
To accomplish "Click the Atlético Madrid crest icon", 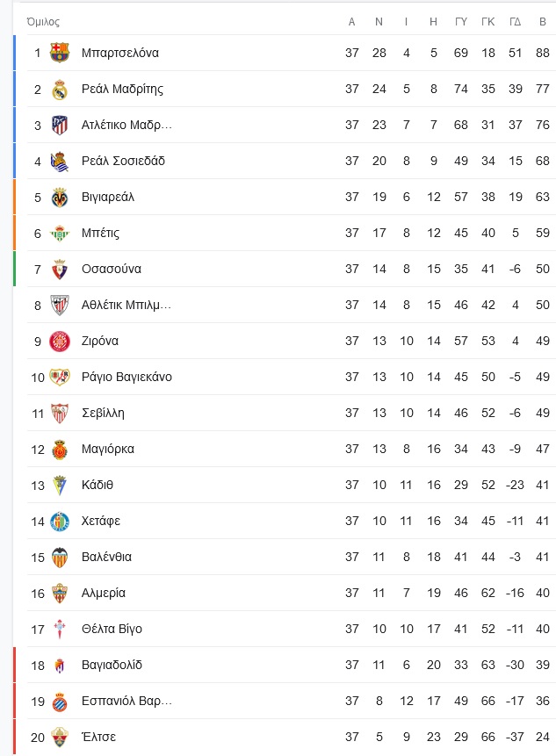I will pos(60,125).
